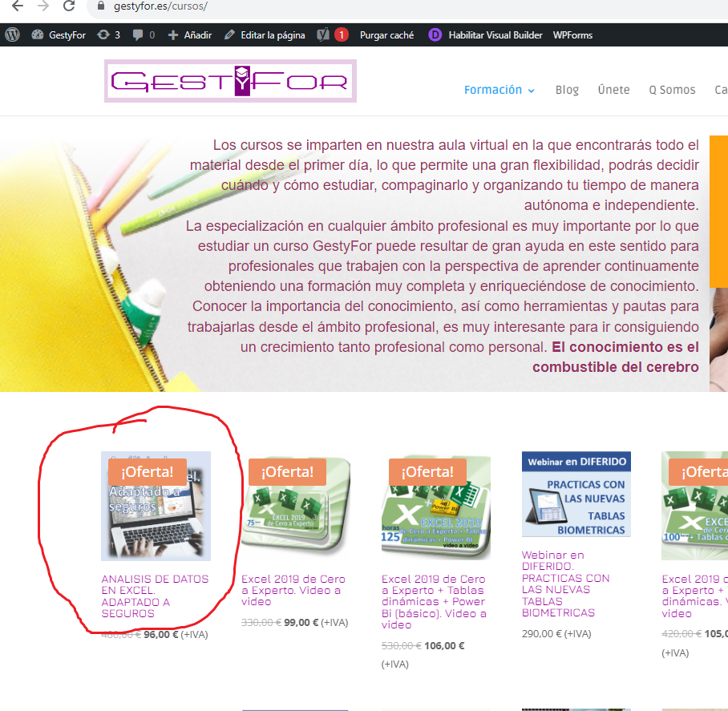The image size is (728, 711).
Task: Open the Analisis de Datos en Excel thumbnail
Action: click(x=156, y=506)
